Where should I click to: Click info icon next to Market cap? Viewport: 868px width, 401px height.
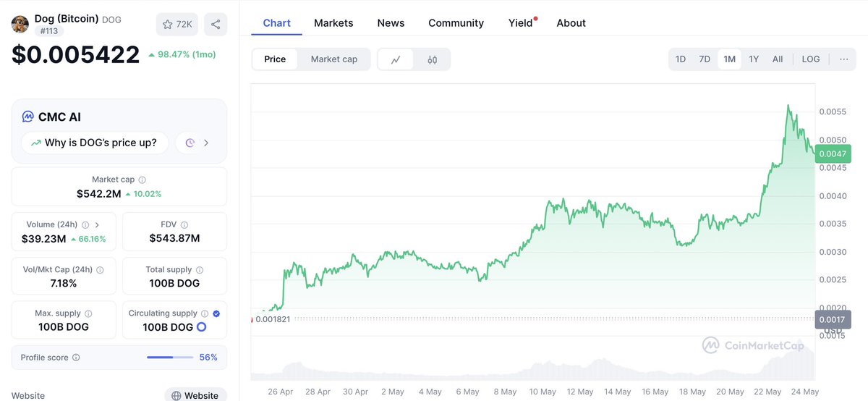click(142, 180)
